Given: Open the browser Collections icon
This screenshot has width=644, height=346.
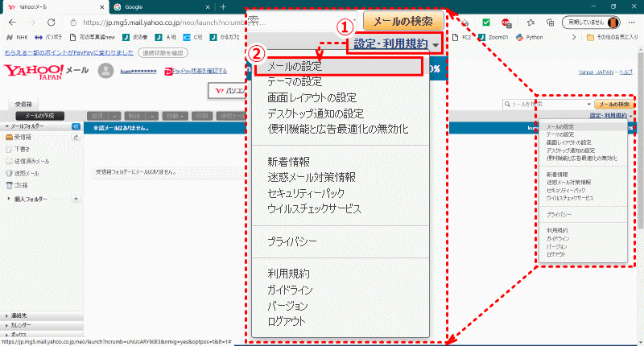Looking at the screenshot, I should coord(551,23).
